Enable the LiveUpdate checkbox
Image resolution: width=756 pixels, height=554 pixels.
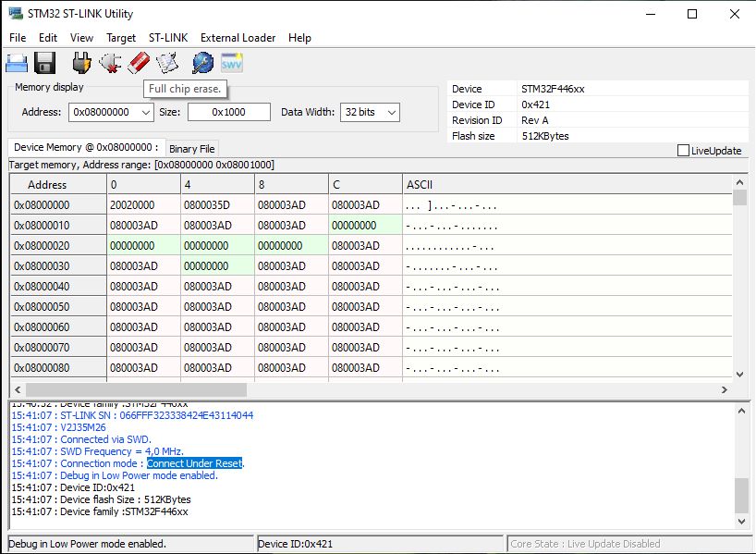click(x=683, y=151)
